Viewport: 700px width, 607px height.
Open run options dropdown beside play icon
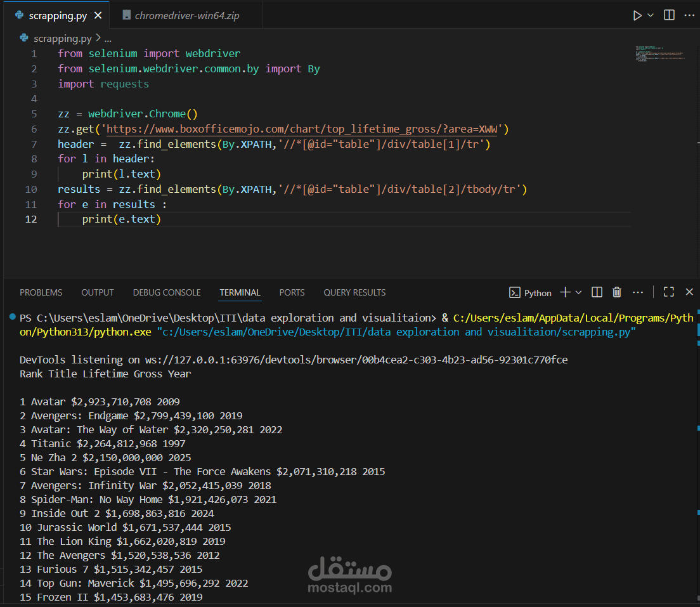[x=651, y=16]
